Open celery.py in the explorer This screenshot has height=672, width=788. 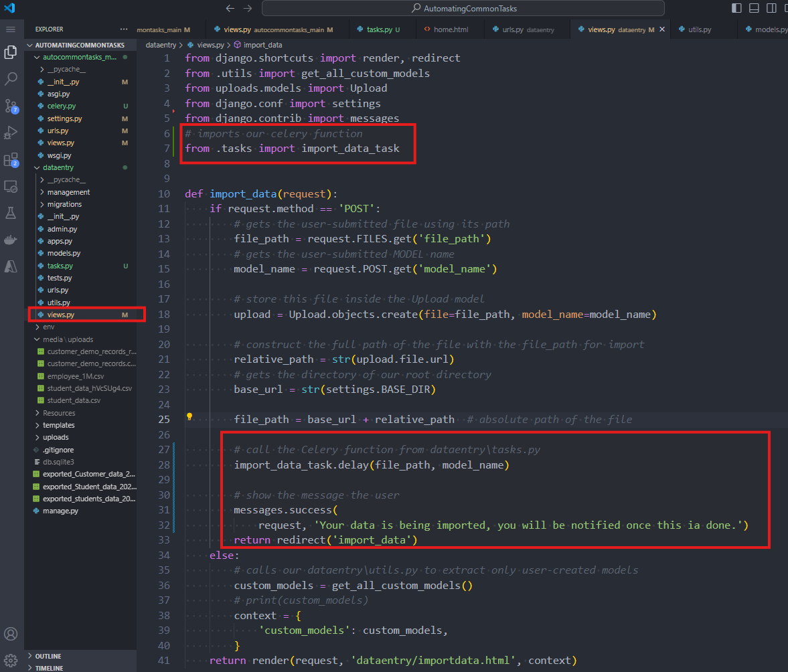click(80, 106)
